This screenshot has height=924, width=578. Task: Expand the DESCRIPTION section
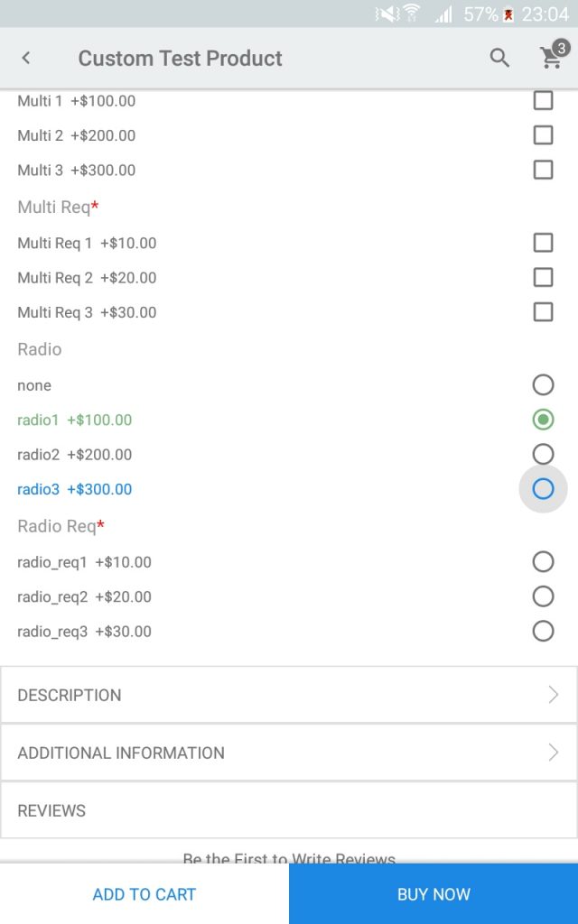point(289,695)
